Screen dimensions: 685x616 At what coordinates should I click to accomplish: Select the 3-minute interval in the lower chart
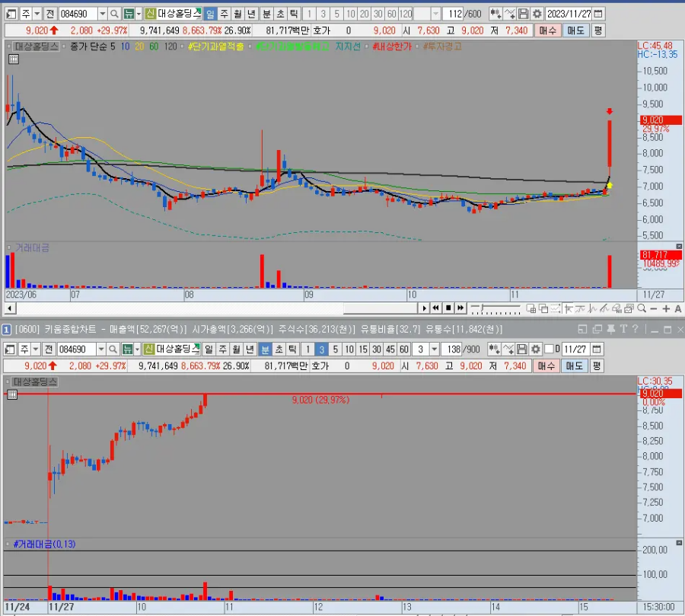(x=321, y=349)
